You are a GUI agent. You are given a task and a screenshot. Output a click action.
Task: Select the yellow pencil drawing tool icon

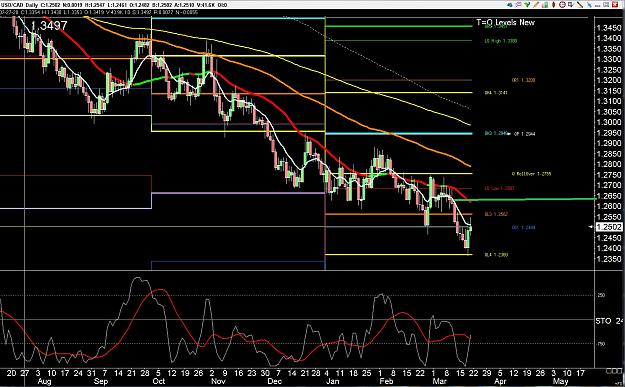tap(537, 5)
